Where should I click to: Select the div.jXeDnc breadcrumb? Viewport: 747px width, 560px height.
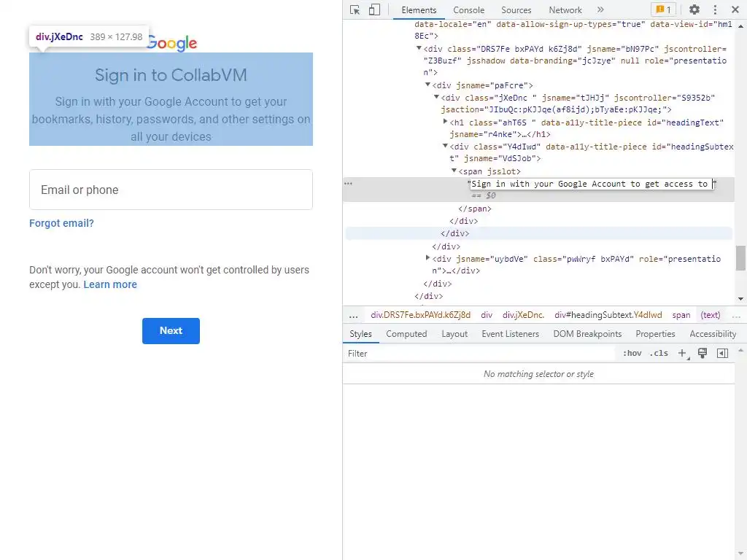[x=523, y=315]
